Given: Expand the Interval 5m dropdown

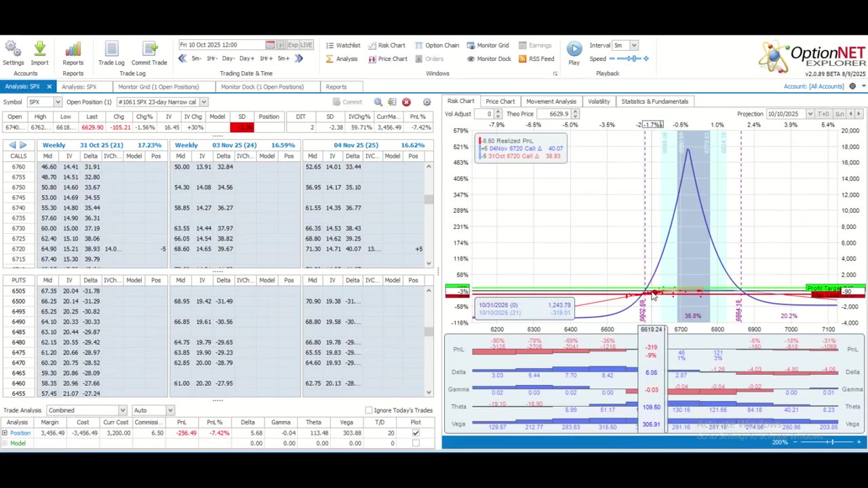Looking at the screenshot, I should pyautogui.click(x=633, y=45).
